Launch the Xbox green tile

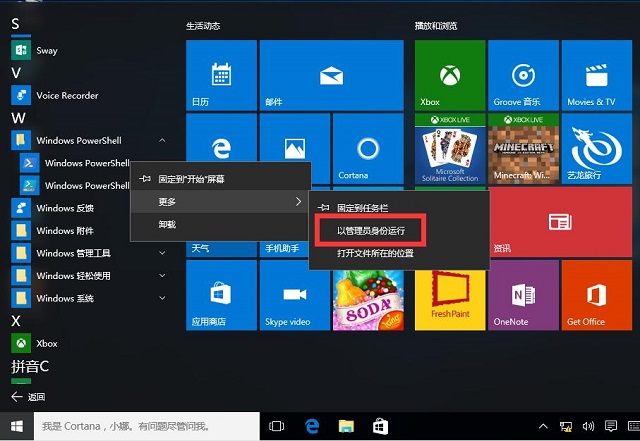coord(450,75)
